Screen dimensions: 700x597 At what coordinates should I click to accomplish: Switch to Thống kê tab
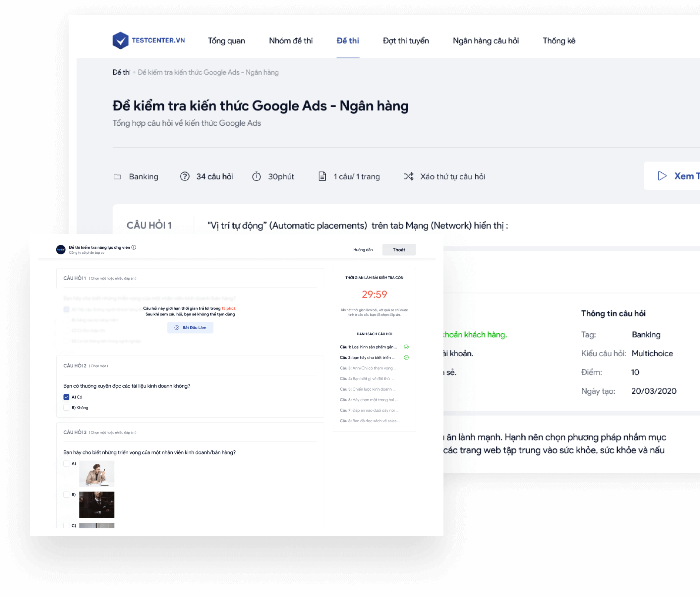tap(559, 41)
